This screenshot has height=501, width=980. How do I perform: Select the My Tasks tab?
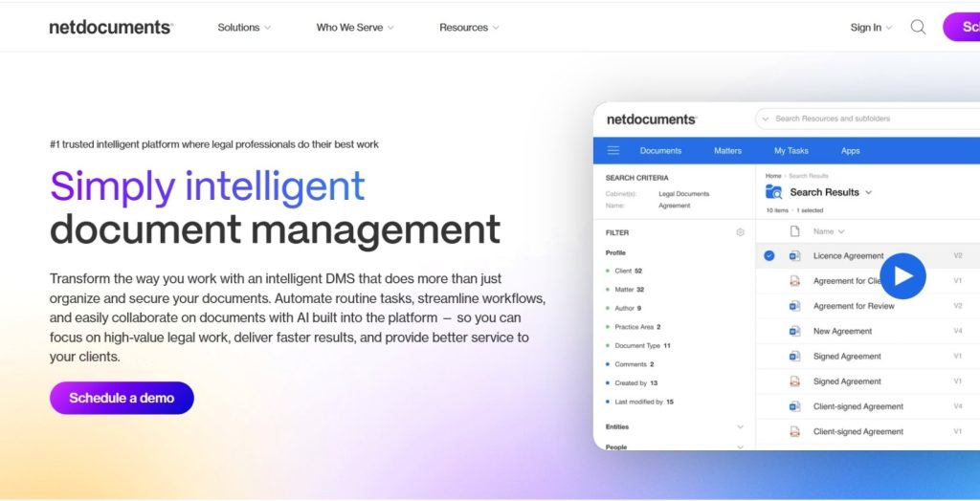(x=791, y=151)
